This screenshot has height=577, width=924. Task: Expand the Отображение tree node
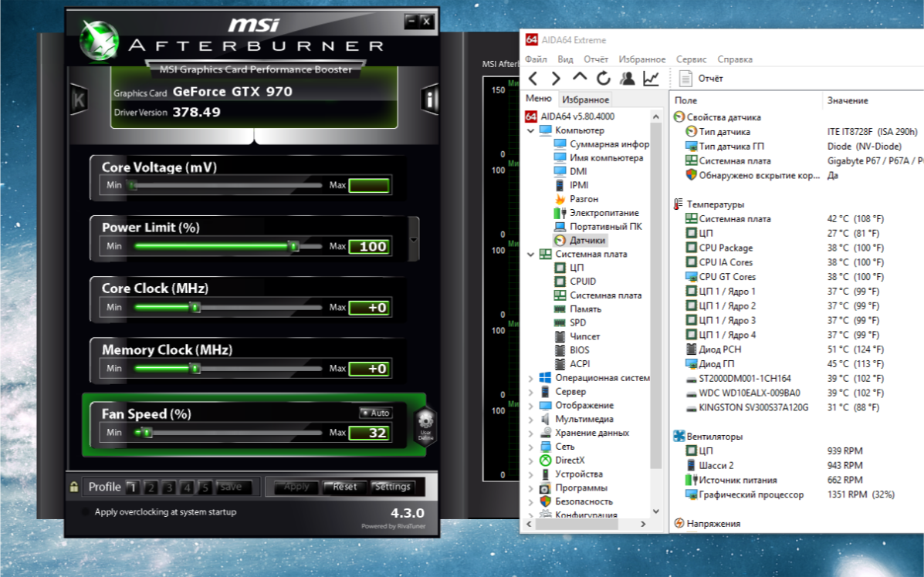point(530,405)
